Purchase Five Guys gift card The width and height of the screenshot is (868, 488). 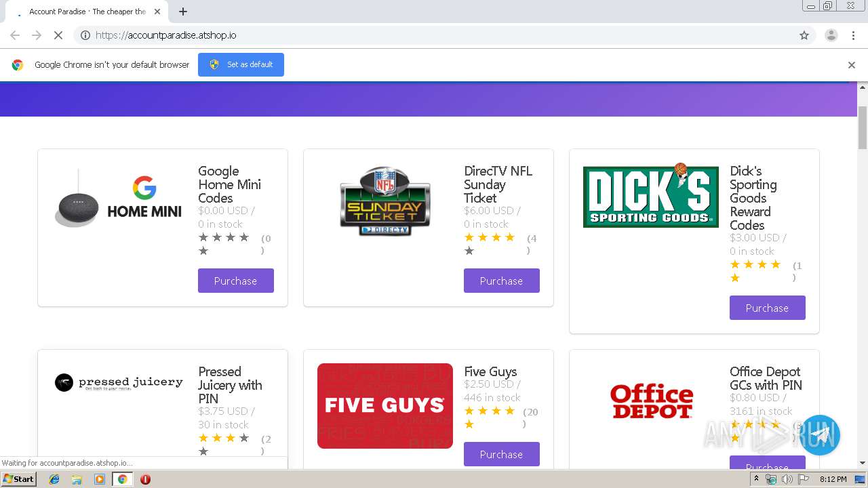click(502, 454)
